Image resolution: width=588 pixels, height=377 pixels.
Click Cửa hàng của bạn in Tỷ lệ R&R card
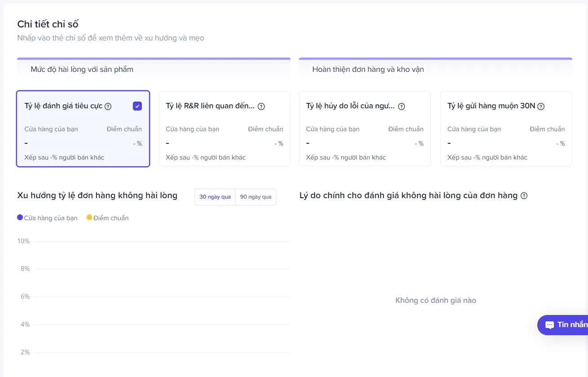click(x=193, y=129)
